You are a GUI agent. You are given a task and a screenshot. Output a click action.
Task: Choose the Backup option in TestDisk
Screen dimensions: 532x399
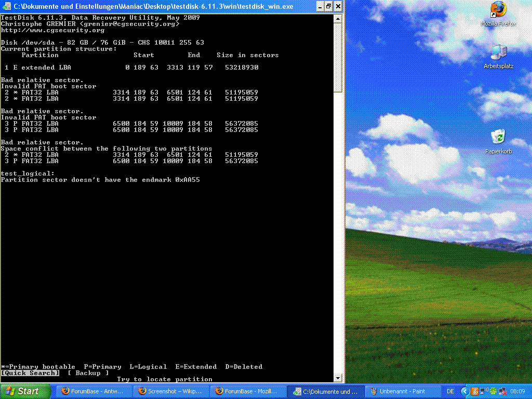88,373
